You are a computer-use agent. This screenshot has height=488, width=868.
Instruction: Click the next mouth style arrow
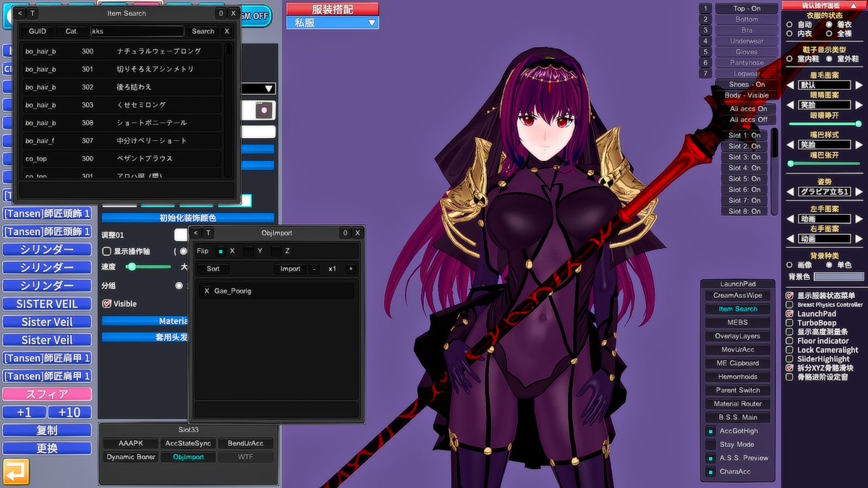(x=859, y=145)
